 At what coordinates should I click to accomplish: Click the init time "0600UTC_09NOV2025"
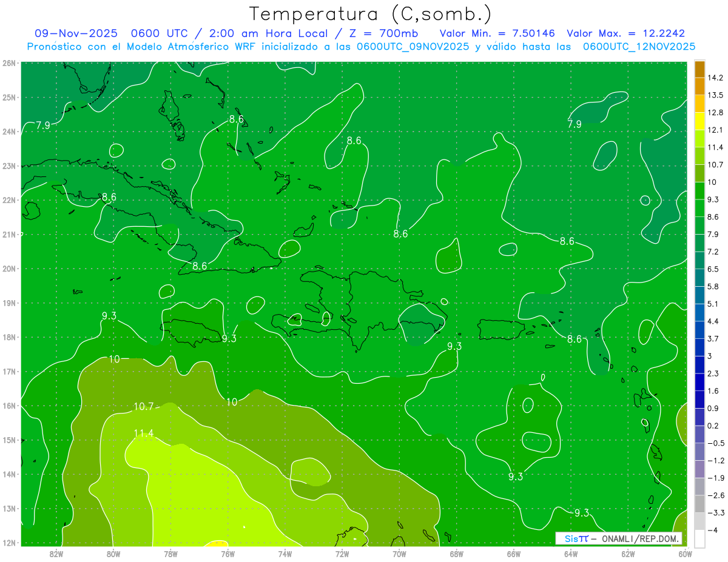click(413, 47)
